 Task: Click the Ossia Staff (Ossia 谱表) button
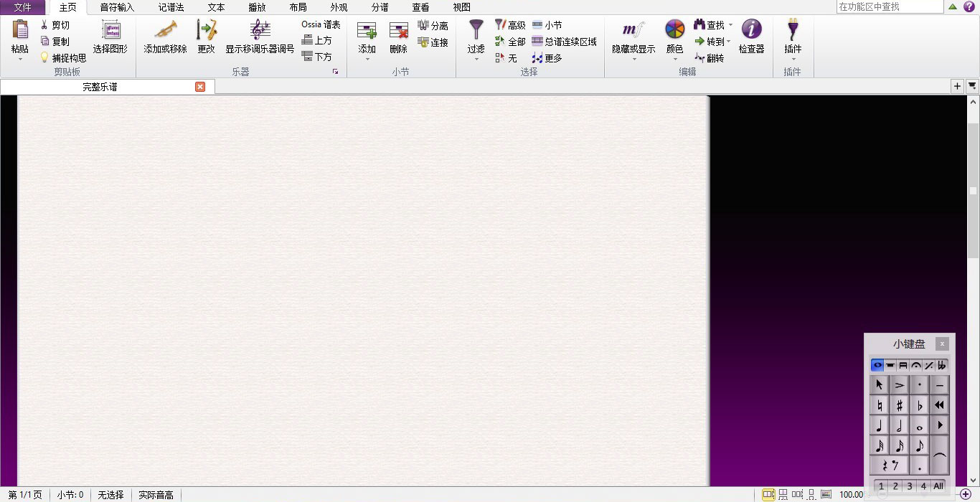pos(321,24)
